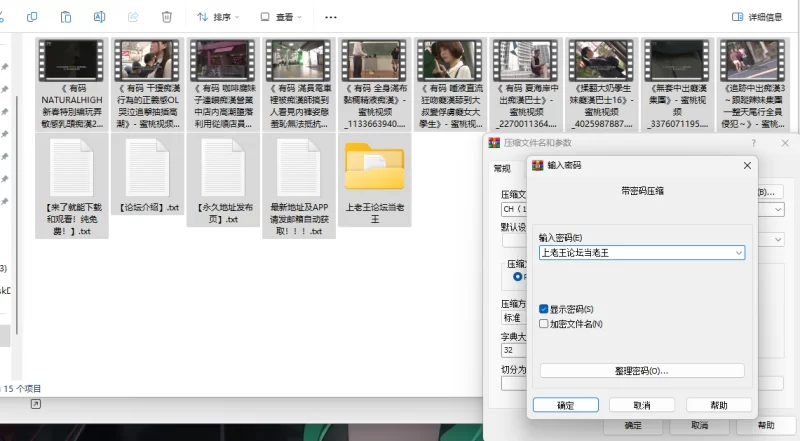Click the 整理密码(O)... button
The image size is (800, 441).
click(642, 371)
